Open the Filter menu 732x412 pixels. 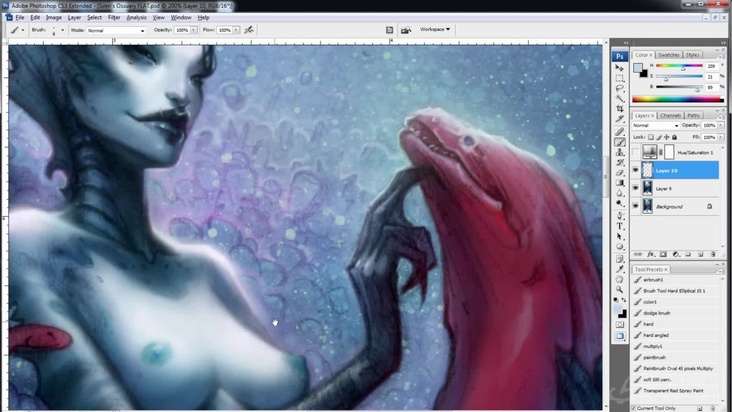pos(114,18)
